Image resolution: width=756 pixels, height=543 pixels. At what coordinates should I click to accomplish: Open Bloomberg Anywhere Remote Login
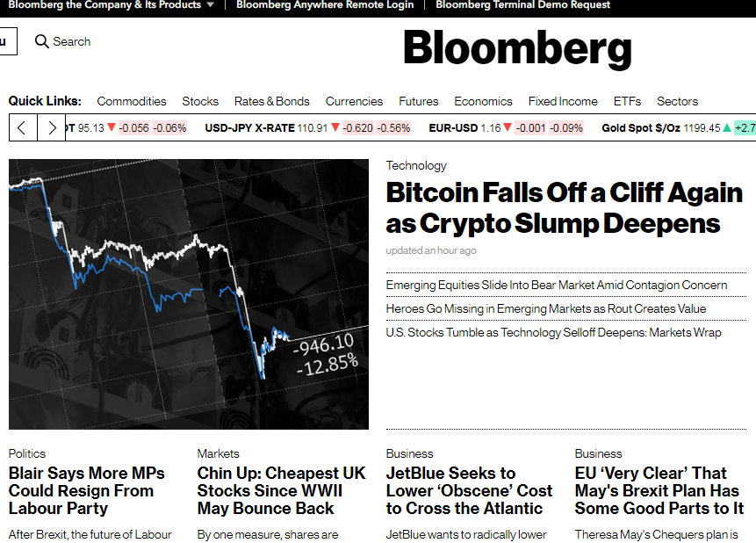[x=325, y=4]
